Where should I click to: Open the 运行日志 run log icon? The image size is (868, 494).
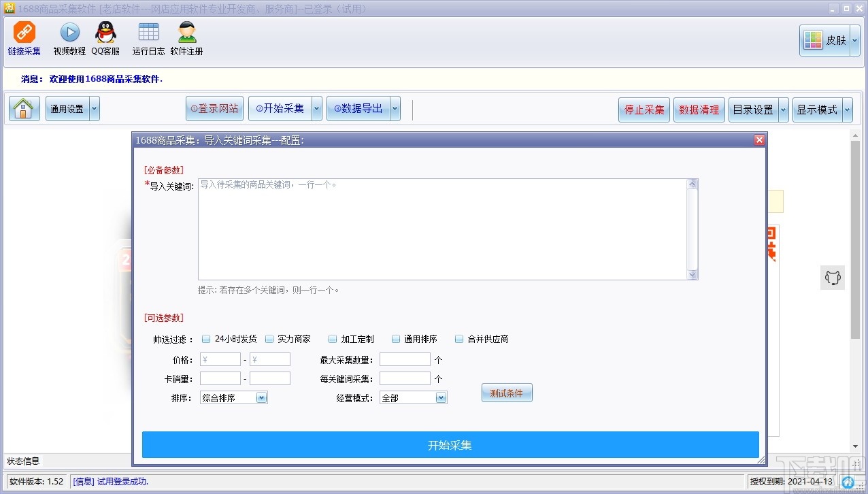click(x=148, y=33)
